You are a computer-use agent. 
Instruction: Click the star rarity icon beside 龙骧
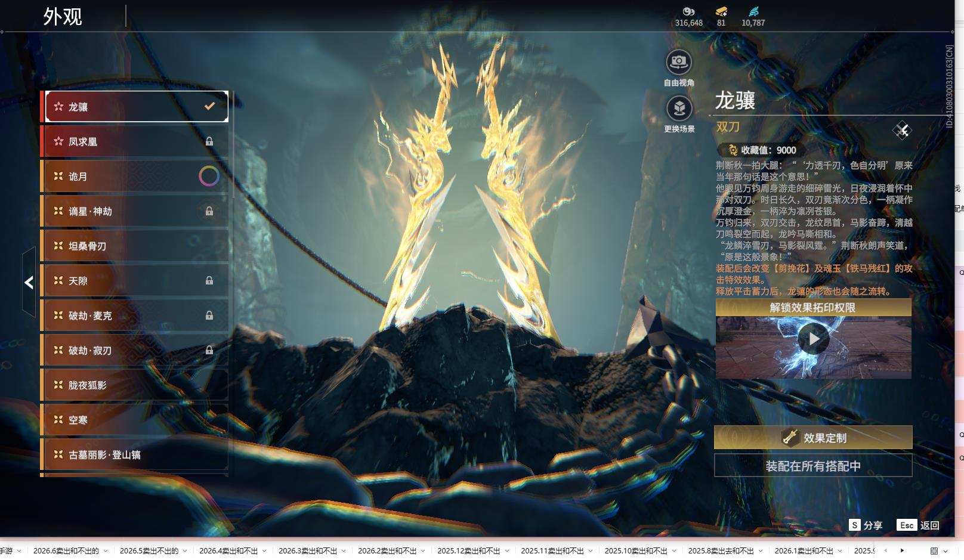click(58, 107)
